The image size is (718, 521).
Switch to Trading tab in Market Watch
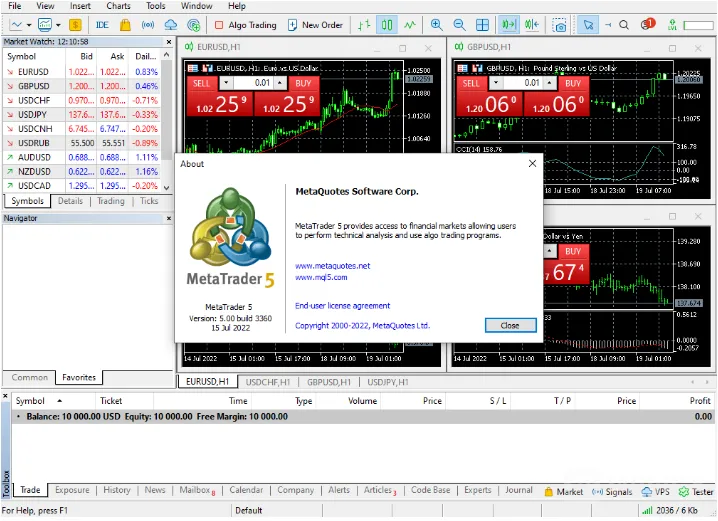click(x=110, y=201)
